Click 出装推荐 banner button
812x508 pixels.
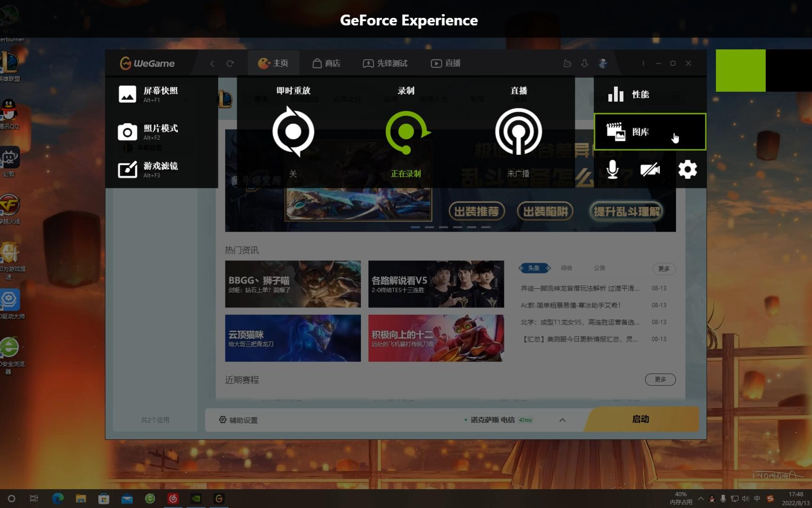tap(477, 211)
